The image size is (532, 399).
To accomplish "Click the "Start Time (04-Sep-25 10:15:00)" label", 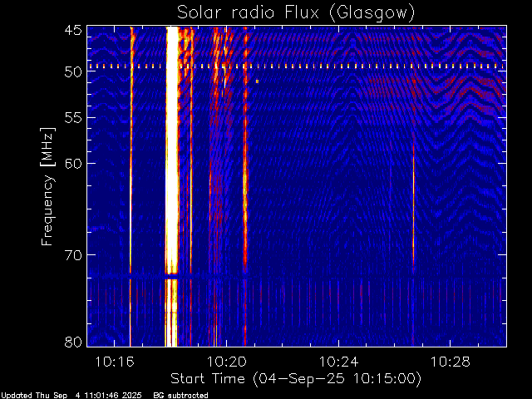I will click(x=296, y=379).
